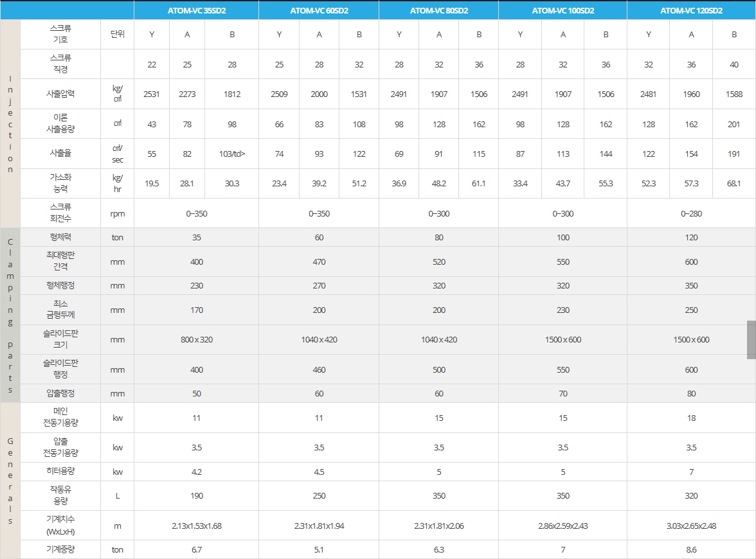
Task: Click the Injection vertical section label
Action: pos(10,124)
